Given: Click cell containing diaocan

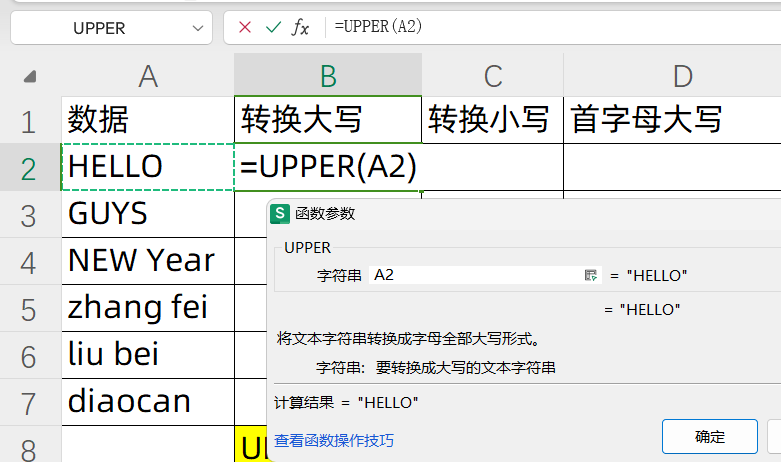Looking at the screenshot, I should tap(148, 402).
